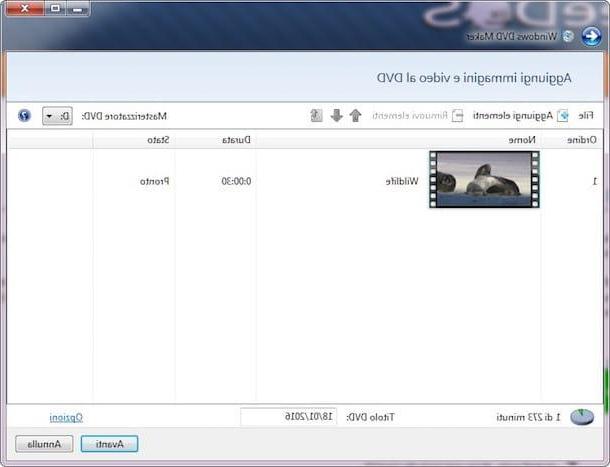Click the order number 1 cell
Screen dimensions: 610x467
(594, 181)
